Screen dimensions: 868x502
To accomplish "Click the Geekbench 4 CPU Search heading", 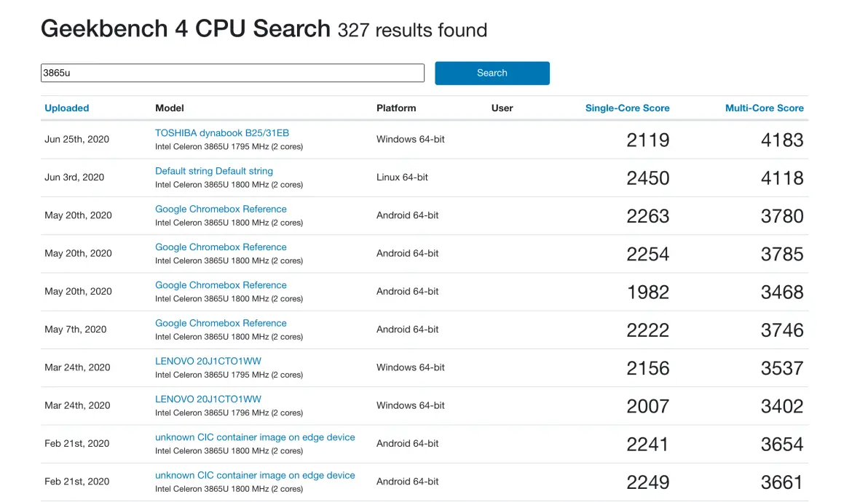I will click(x=186, y=29).
